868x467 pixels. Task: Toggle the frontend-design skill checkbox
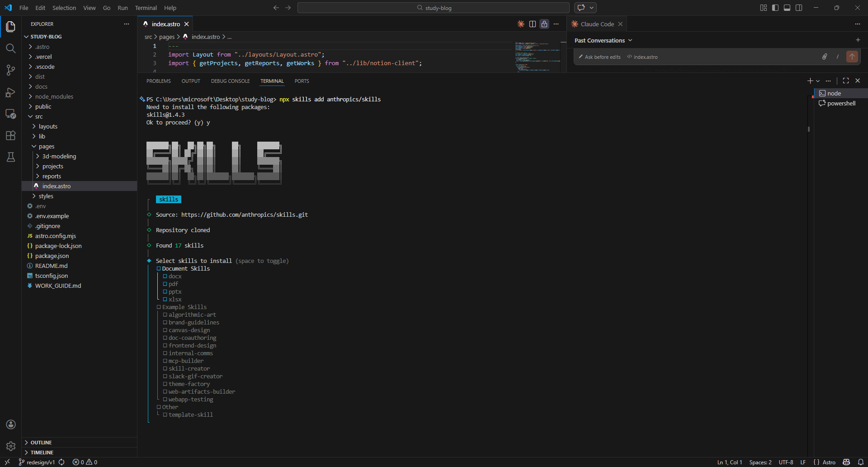[165, 346]
